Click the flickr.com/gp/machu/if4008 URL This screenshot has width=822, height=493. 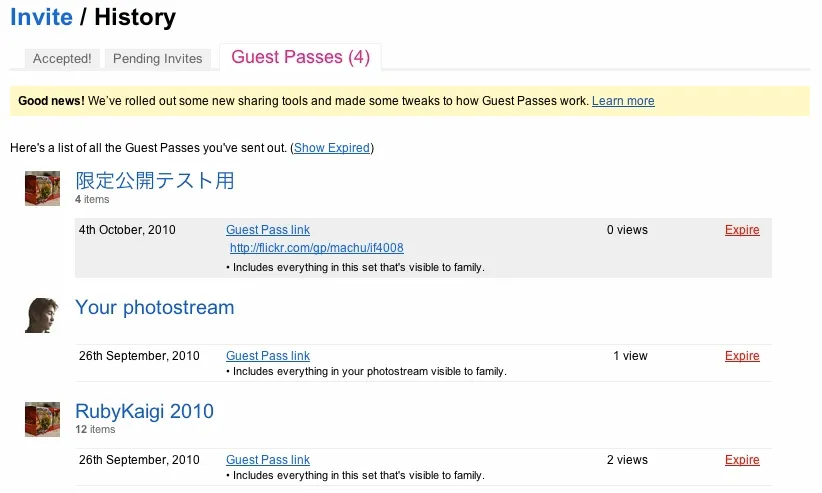[316, 248]
